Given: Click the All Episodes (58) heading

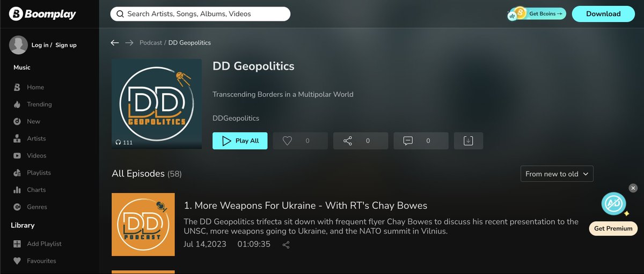Looking at the screenshot, I should [x=147, y=174].
